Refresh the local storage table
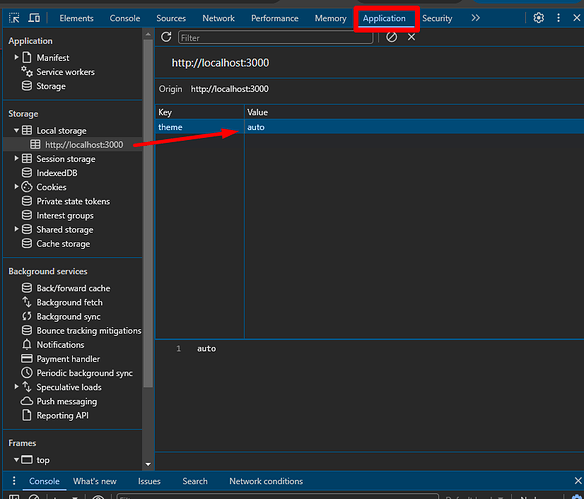 click(166, 37)
